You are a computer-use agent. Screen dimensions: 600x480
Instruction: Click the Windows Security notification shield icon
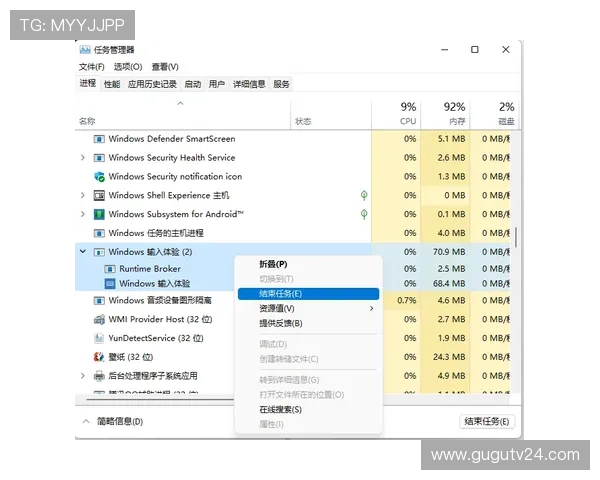point(99,176)
